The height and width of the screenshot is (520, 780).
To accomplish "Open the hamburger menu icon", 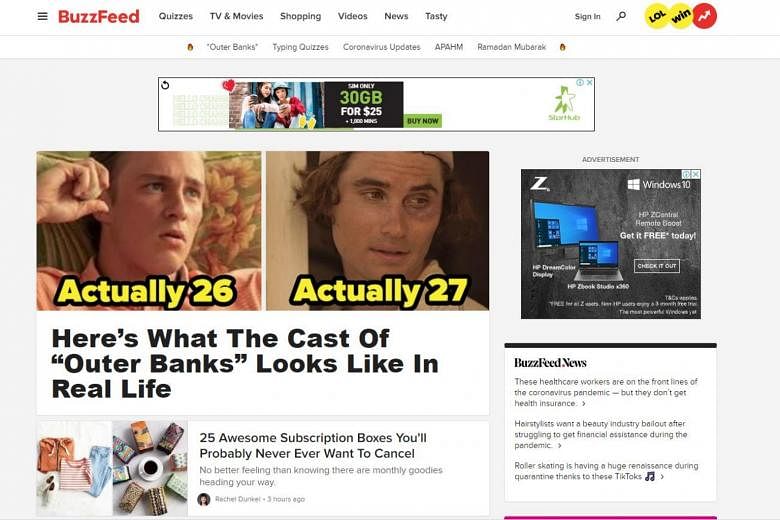I will (43, 16).
